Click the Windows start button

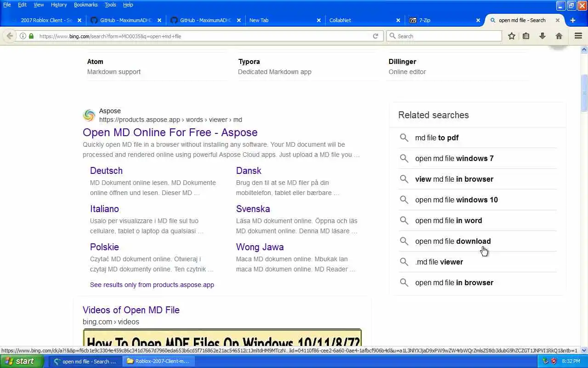[22, 361]
